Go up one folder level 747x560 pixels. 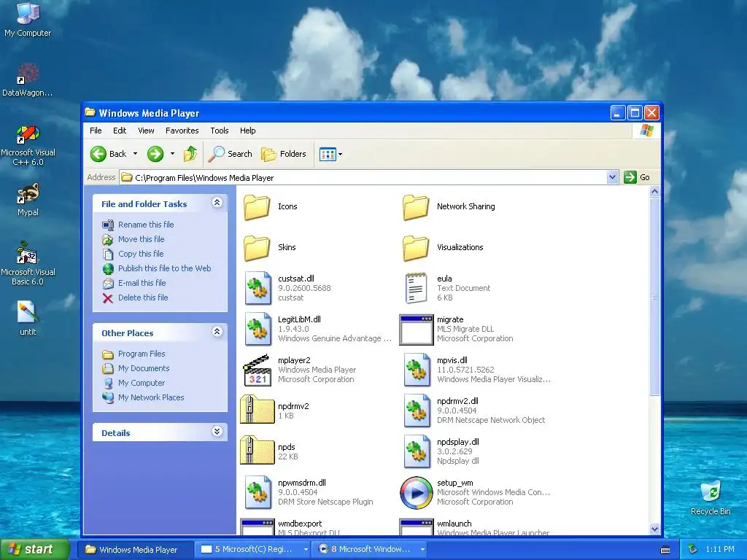click(190, 154)
